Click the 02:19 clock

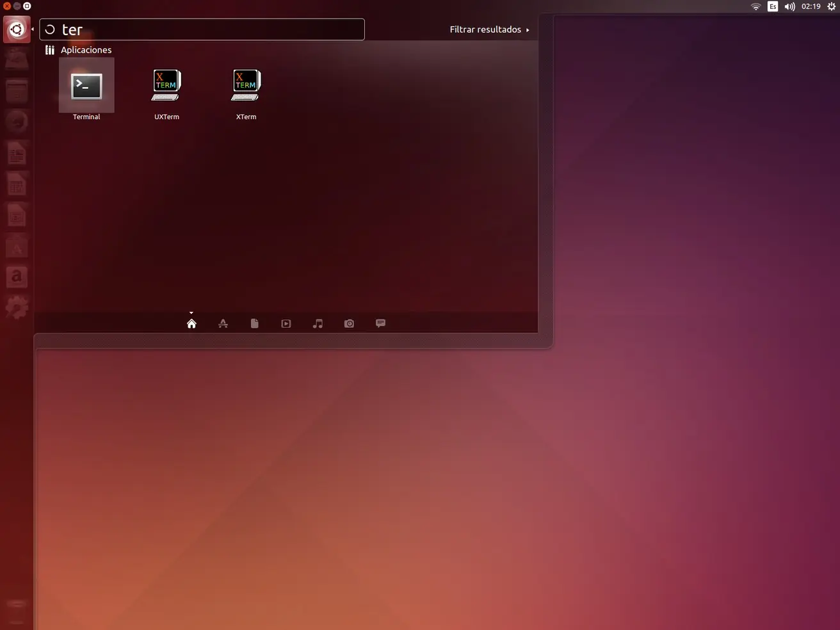(x=811, y=6)
